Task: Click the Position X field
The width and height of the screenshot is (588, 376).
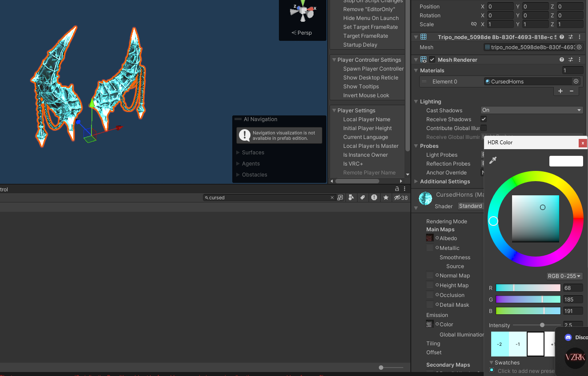Action: coord(501,7)
